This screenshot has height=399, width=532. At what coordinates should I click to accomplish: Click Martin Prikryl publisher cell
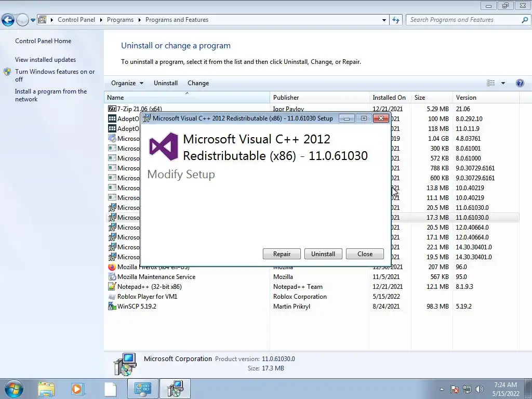[292, 307]
